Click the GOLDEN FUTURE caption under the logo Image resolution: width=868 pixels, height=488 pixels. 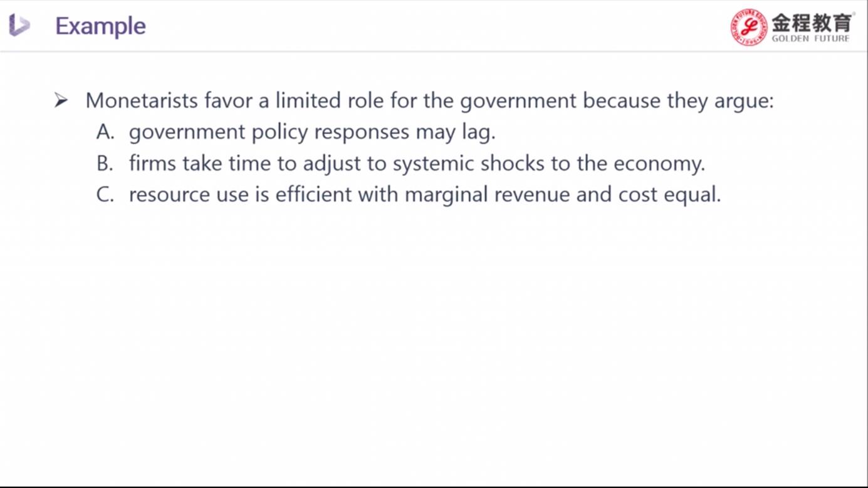811,39
